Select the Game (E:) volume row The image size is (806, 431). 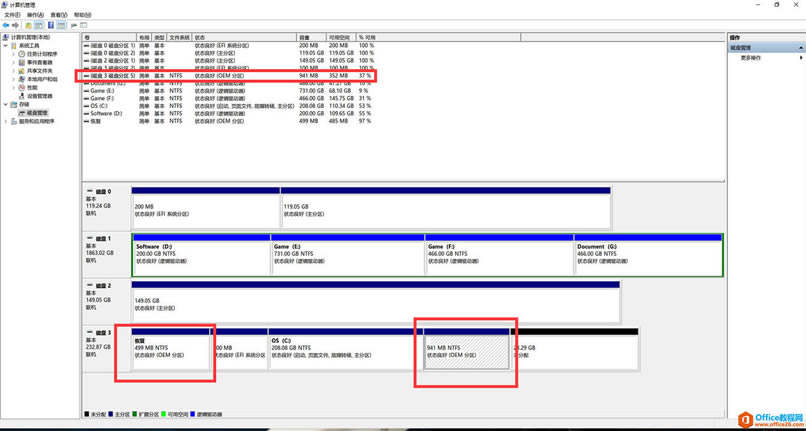coord(229,91)
